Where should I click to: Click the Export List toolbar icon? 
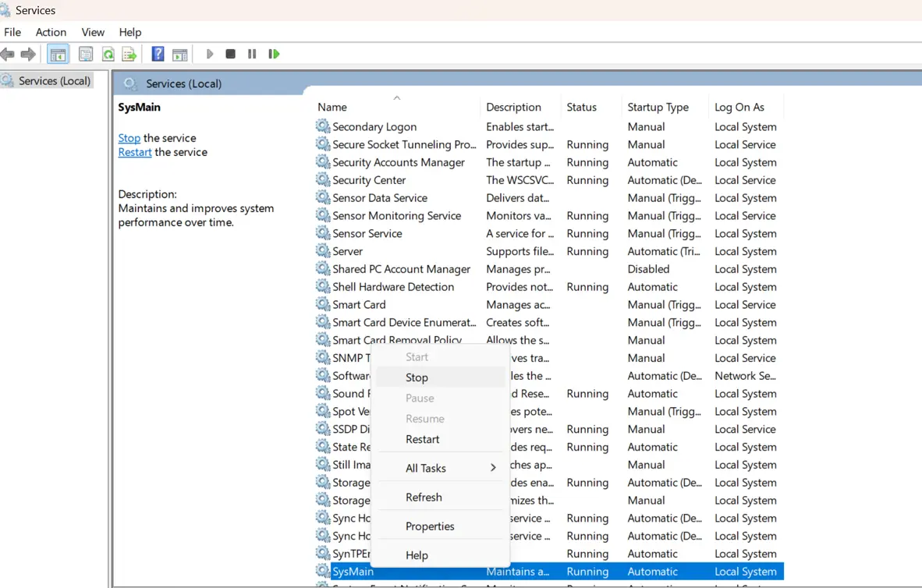[129, 54]
